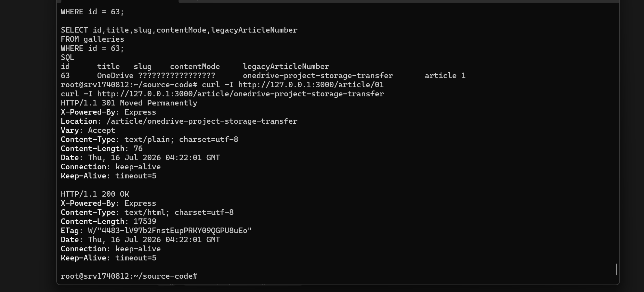Image resolution: width=644 pixels, height=292 pixels.
Task: Open the underlined /article/onedrive-project-storage-transfer Location link
Action: pyautogui.click(x=202, y=121)
